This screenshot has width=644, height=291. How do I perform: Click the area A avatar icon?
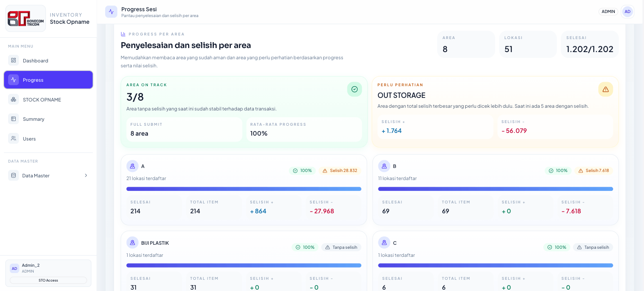click(133, 166)
